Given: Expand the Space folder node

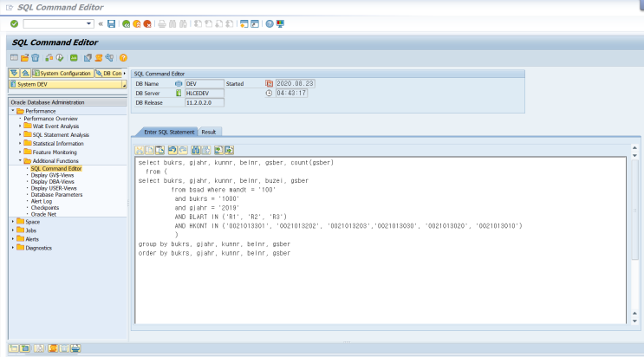Looking at the screenshot, I should click(12, 222).
